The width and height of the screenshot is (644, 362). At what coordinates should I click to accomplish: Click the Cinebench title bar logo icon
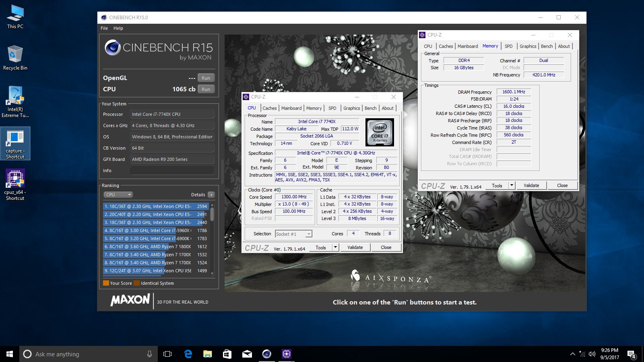point(104,17)
